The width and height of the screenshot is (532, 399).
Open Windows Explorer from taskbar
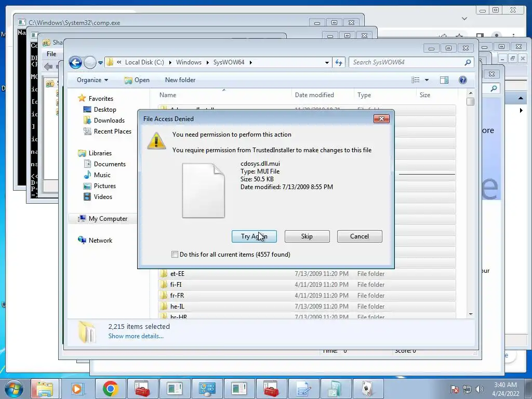(x=45, y=389)
